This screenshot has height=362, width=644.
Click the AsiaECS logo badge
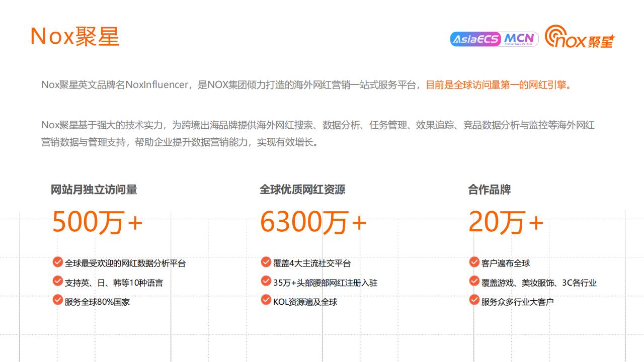click(476, 39)
